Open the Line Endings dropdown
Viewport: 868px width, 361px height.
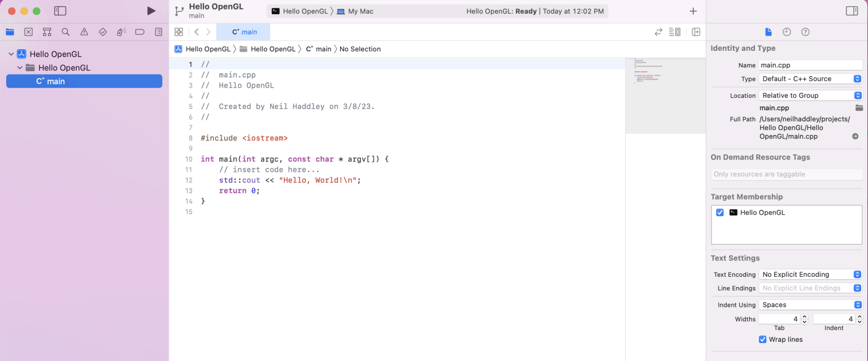[x=810, y=288]
